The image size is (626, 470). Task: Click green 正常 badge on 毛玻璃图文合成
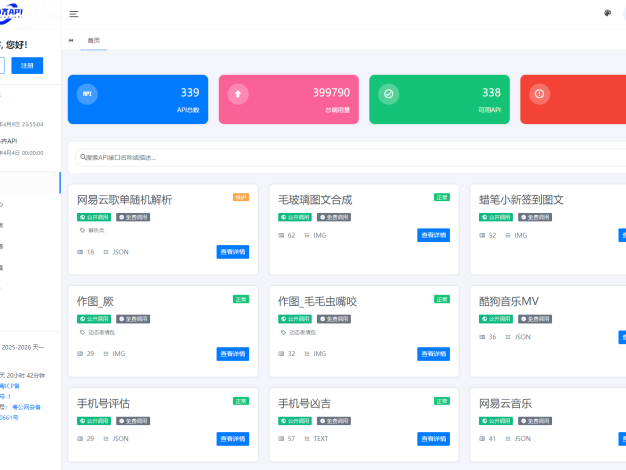coord(442,197)
